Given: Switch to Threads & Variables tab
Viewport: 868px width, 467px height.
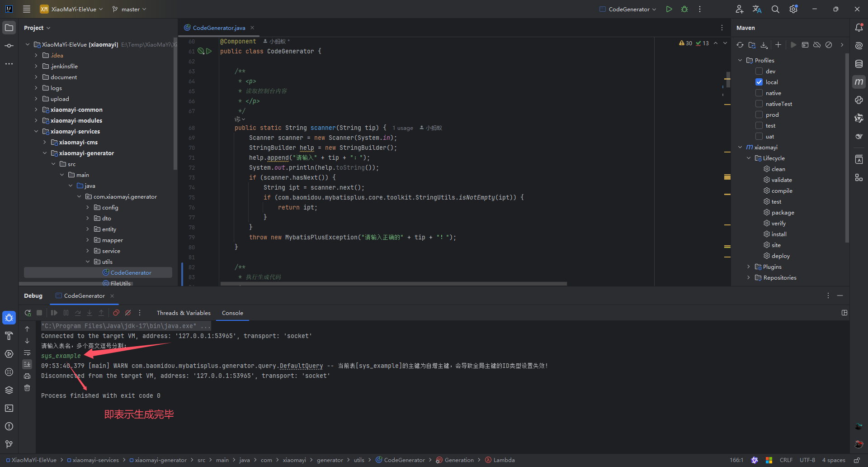Looking at the screenshot, I should point(184,313).
